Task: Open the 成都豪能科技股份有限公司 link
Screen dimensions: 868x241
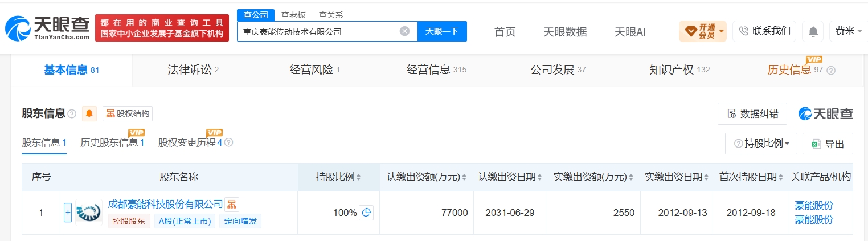Action: (165, 204)
